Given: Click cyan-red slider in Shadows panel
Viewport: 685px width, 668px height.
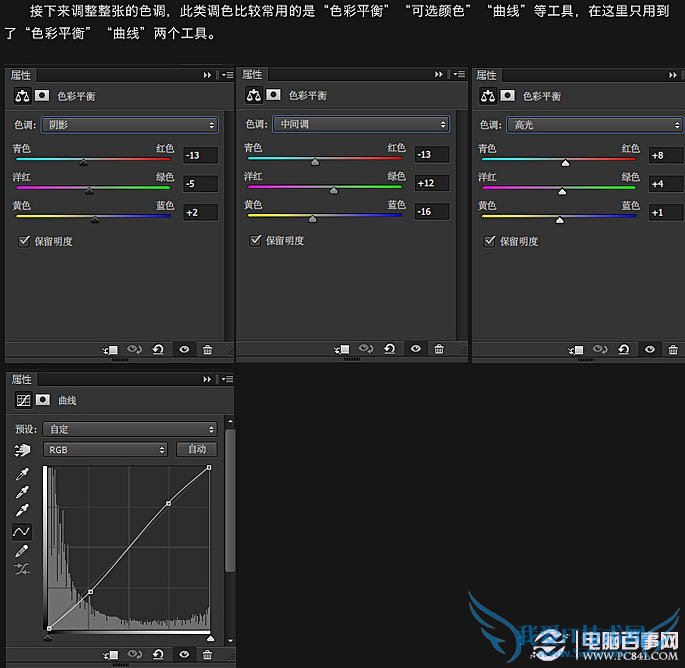Looking at the screenshot, I should click(x=93, y=160).
